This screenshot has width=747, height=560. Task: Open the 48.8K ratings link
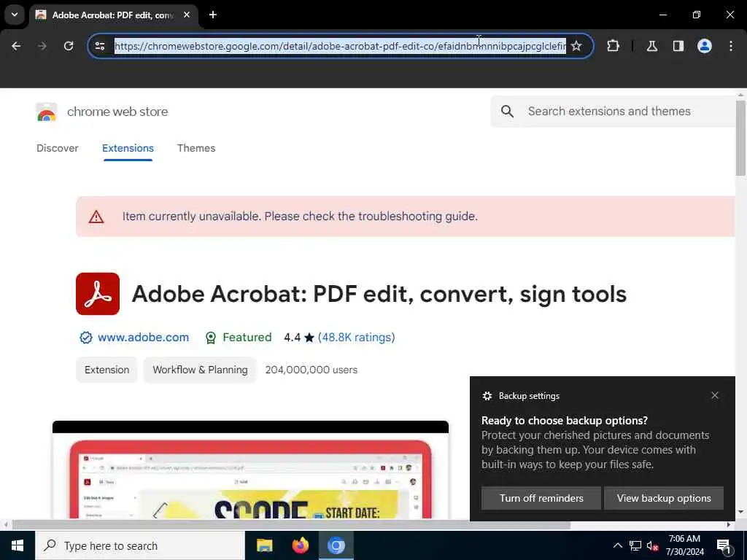pos(356,337)
